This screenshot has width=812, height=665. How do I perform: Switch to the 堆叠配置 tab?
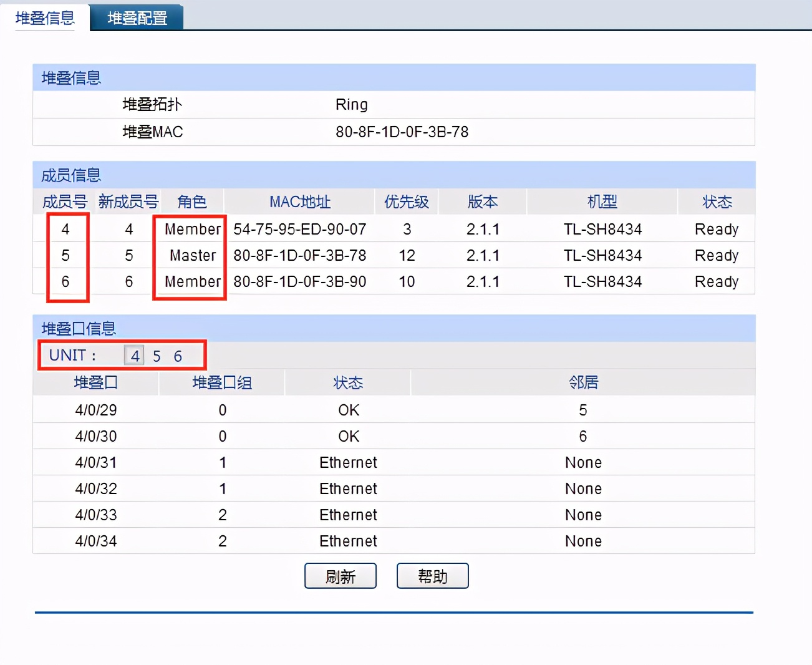136,17
